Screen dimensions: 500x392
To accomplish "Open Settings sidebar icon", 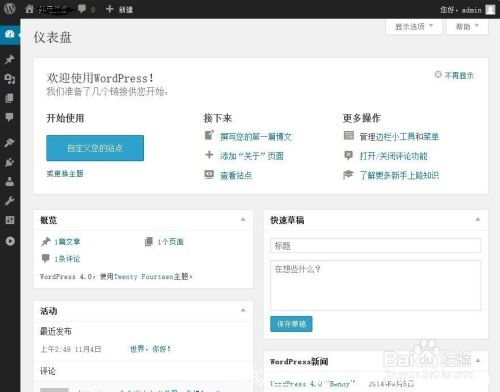I will 10,220.
